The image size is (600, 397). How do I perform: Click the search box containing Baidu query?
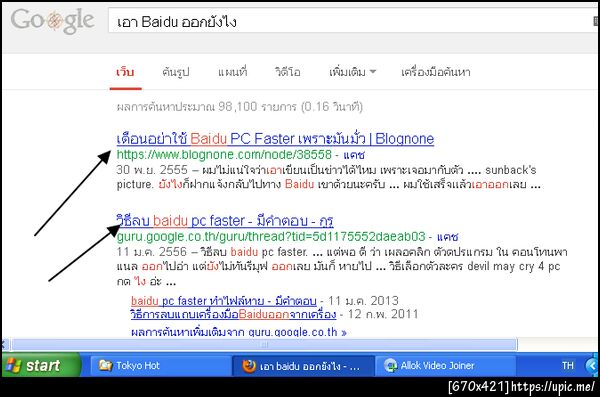(354, 21)
